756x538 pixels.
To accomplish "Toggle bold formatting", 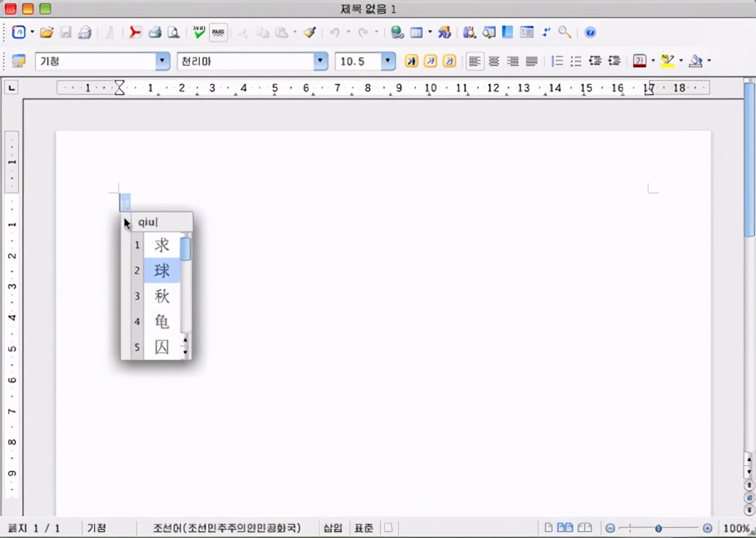I will tap(411, 61).
